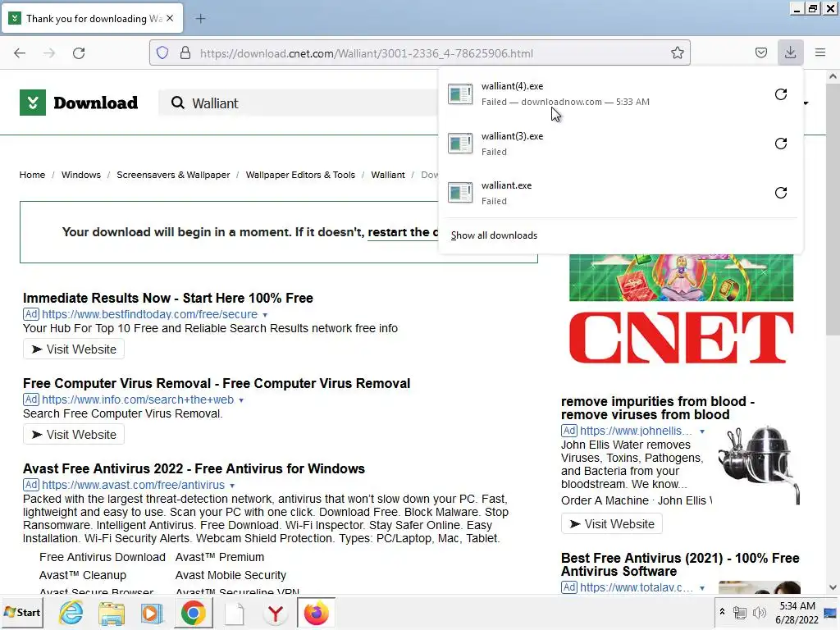The width and height of the screenshot is (840, 630).
Task: Bookmark this page with the star icon
Action: tap(677, 53)
